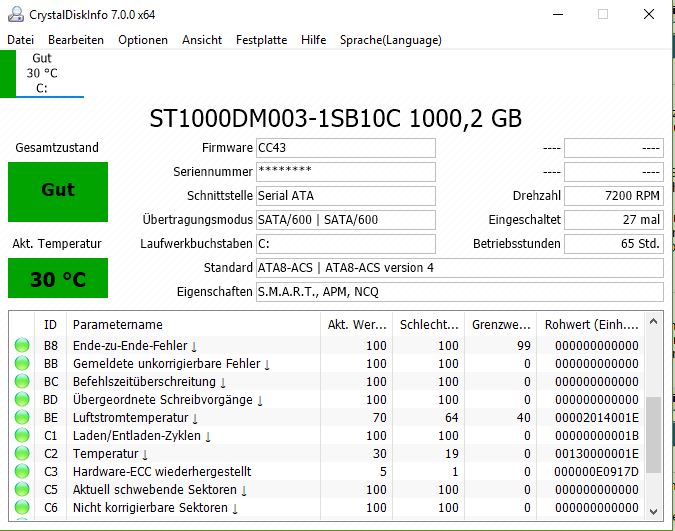
Task: Click the Rohwert column header
Action: 591,324
